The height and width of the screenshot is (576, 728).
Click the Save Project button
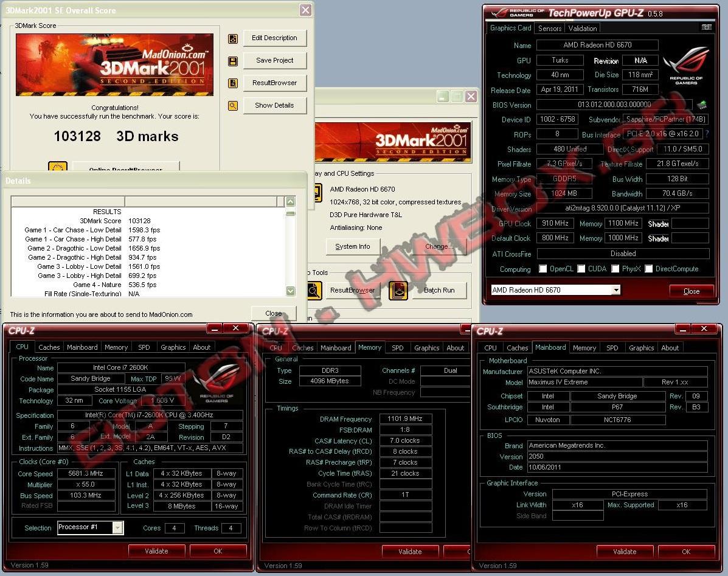[x=274, y=60]
